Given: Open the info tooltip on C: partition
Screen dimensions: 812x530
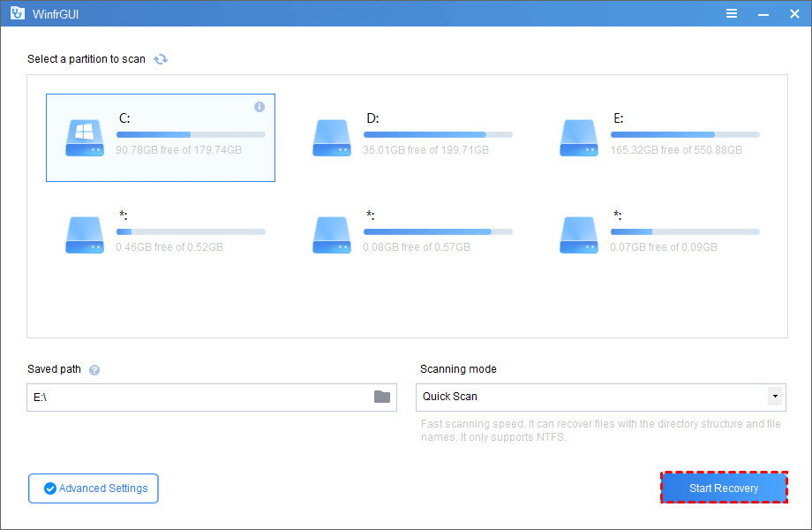Looking at the screenshot, I should pyautogui.click(x=259, y=106).
